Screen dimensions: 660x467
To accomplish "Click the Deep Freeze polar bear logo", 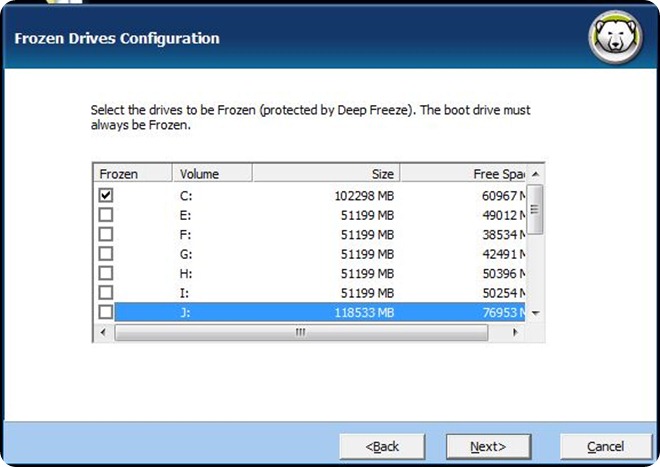I will 615,37.
